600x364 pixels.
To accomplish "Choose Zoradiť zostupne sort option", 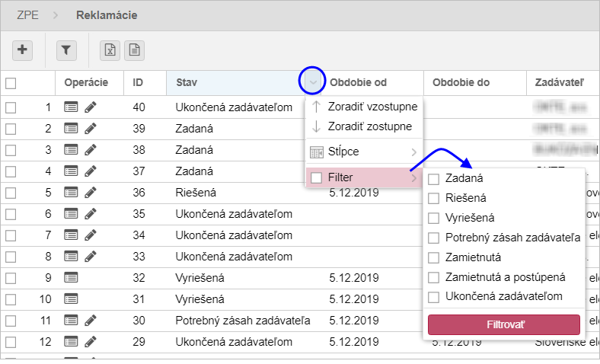I will (x=363, y=126).
